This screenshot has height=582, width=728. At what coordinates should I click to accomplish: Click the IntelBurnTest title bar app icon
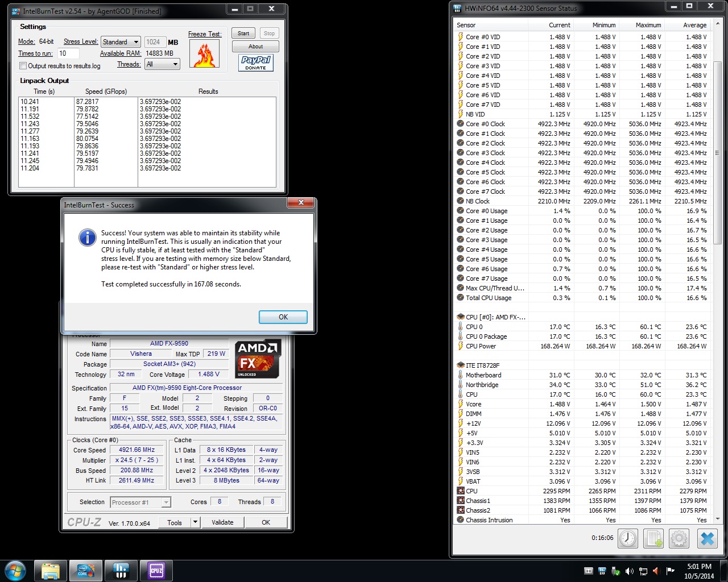pos(16,11)
